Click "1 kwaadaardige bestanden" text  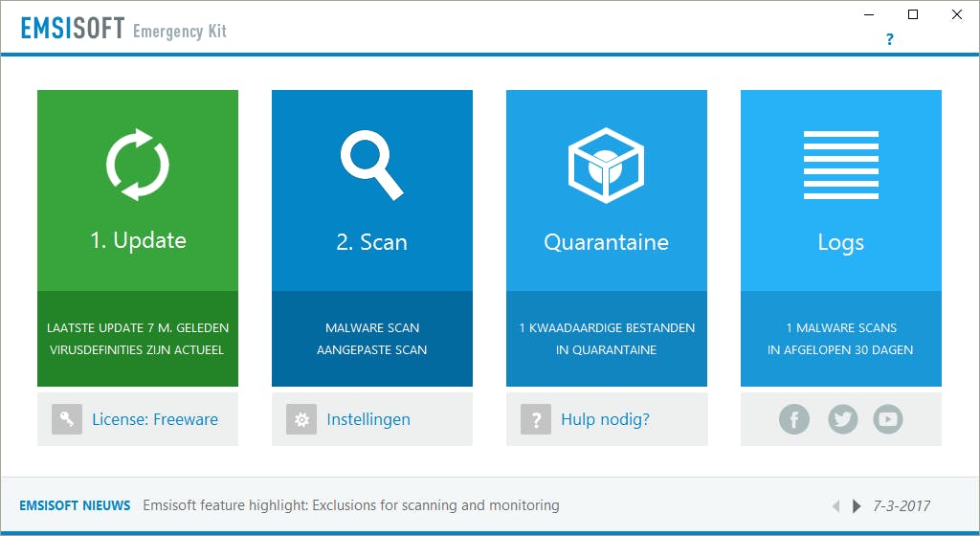point(607,328)
